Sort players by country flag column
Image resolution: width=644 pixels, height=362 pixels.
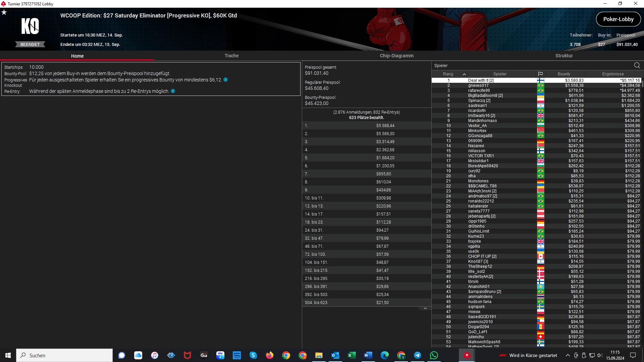pyautogui.click(x=540, y=74)
